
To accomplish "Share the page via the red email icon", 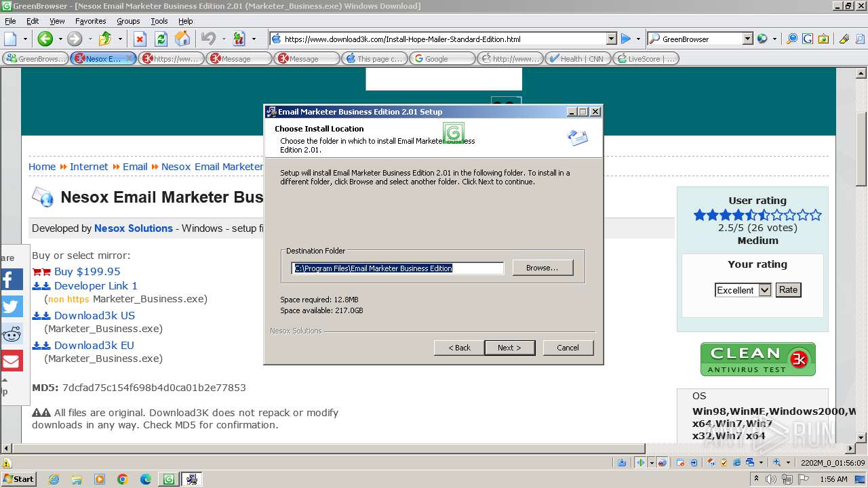I will pos(12,361).
